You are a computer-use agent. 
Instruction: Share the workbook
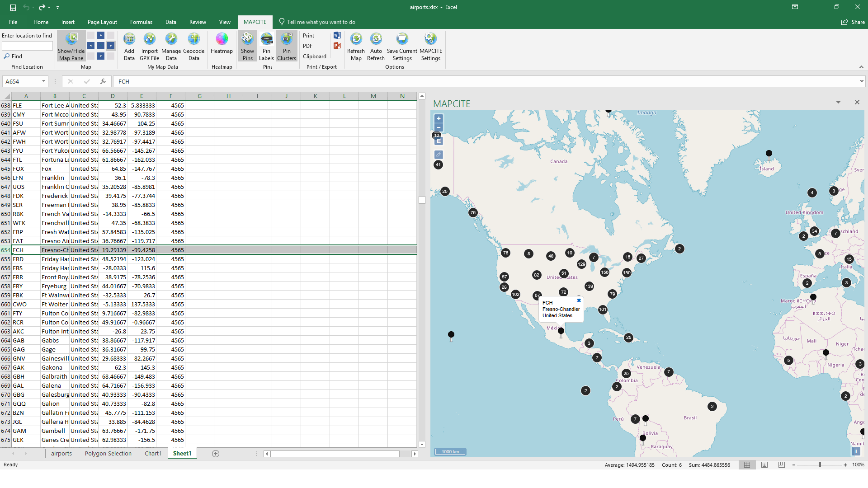click(x=853, y=22)
